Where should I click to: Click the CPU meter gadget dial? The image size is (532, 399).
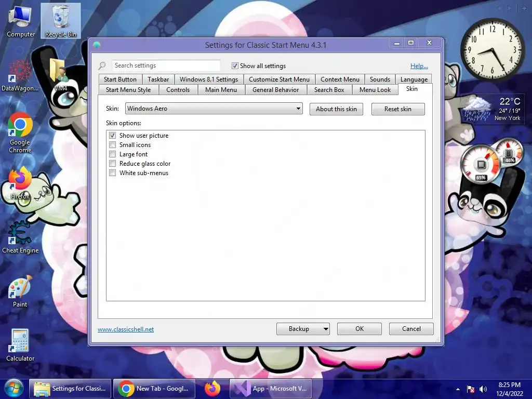(481, 165)
